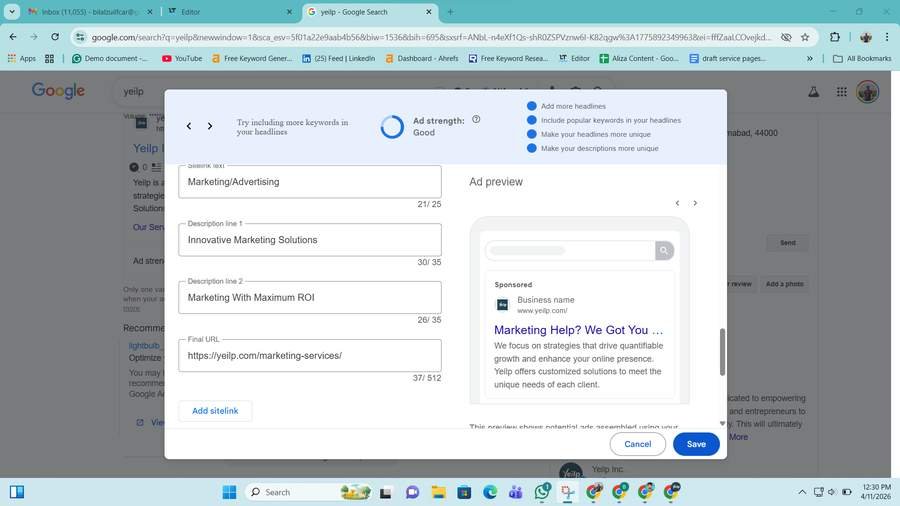900x506 pixels.
Task: Show next ad preview with right chevron
Action: coord(695,203)
